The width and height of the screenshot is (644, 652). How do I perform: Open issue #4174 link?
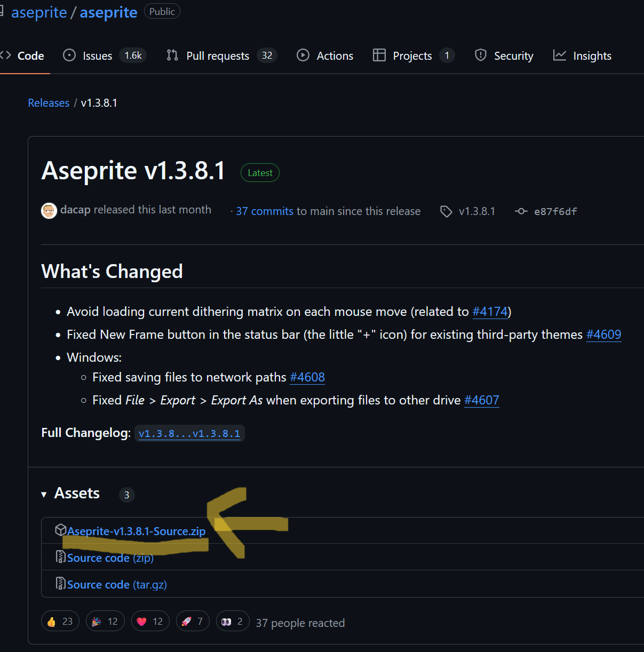point(490,312)
